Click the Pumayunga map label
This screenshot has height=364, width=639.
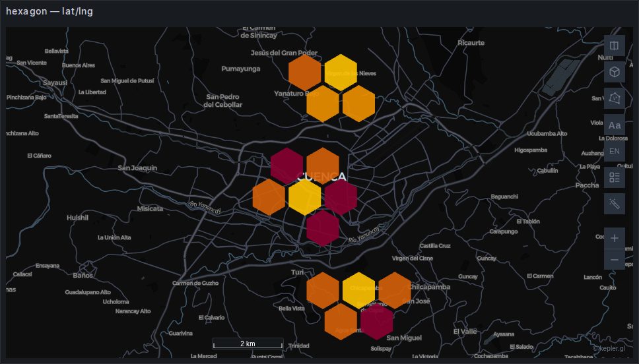(x=241, y=69)
